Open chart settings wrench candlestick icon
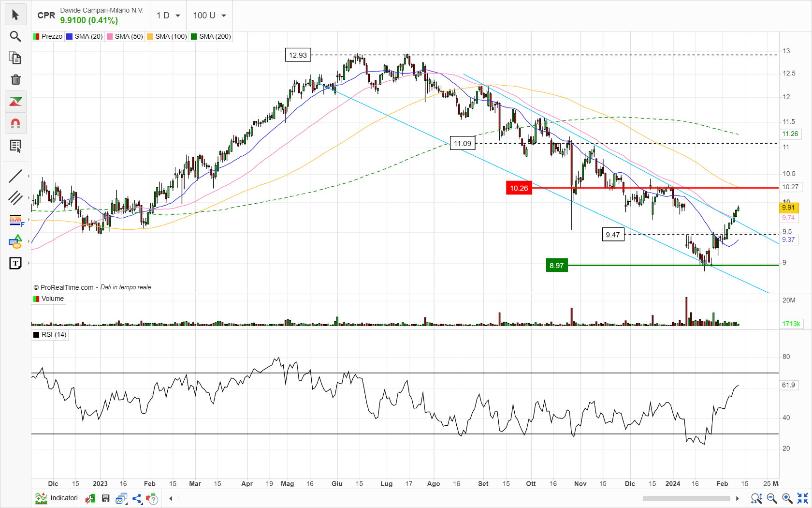This screenshot has height=508, width=812. (x=90, y=498)
